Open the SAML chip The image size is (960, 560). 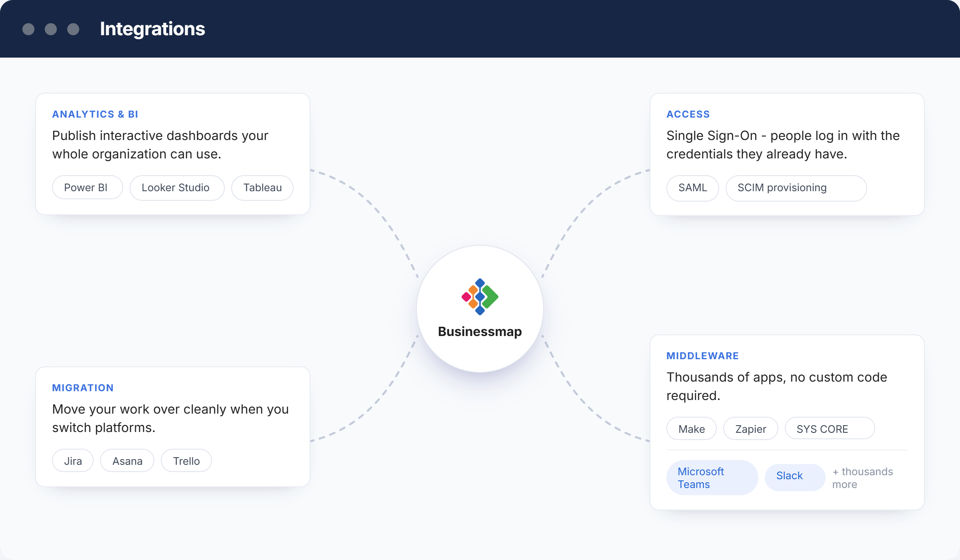[x=692, y=188]
